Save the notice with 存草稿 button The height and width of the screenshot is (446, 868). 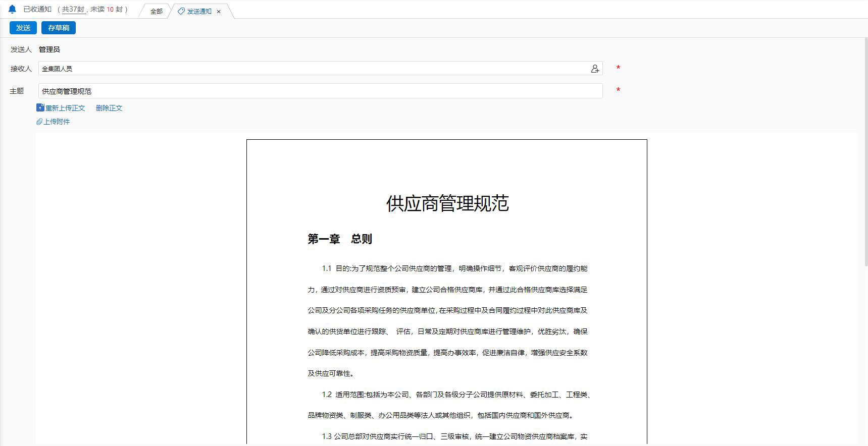click(59, 28)
